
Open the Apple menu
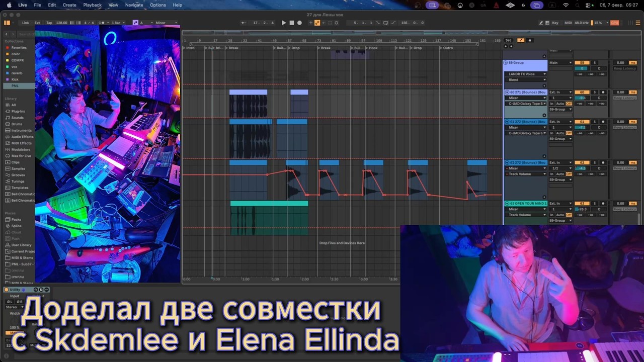(9, 5)
